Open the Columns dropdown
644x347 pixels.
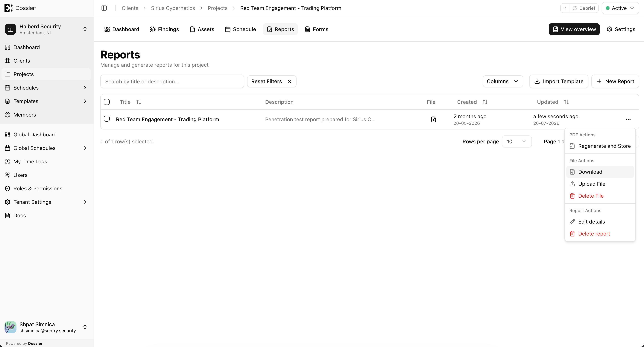click(503, 81)
